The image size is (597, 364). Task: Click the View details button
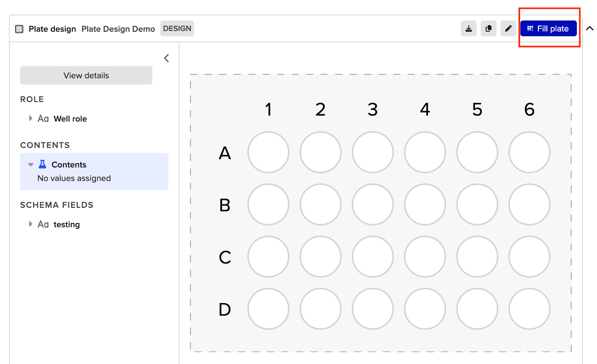[x=86, y=75]
